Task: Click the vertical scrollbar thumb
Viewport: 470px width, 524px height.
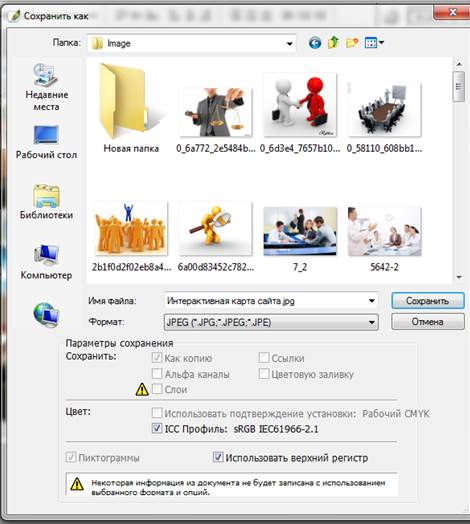Action: [x=459, y=86]
